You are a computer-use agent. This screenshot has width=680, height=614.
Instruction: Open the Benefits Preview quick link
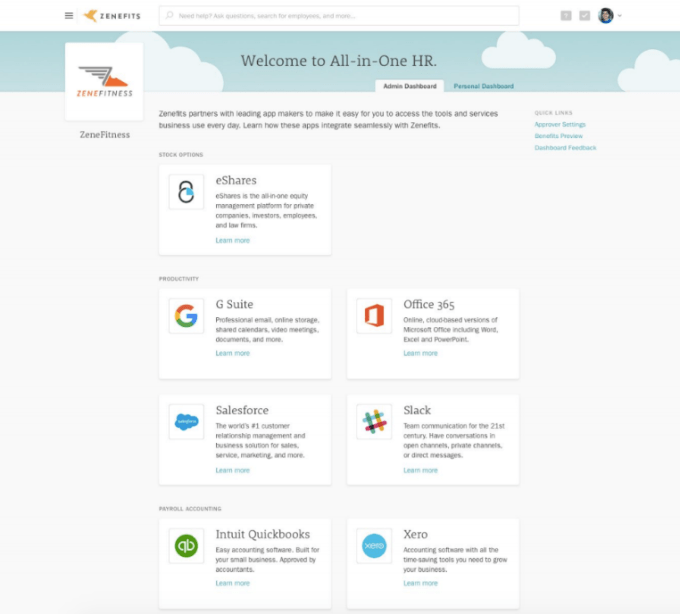click(x=559, y=136)
